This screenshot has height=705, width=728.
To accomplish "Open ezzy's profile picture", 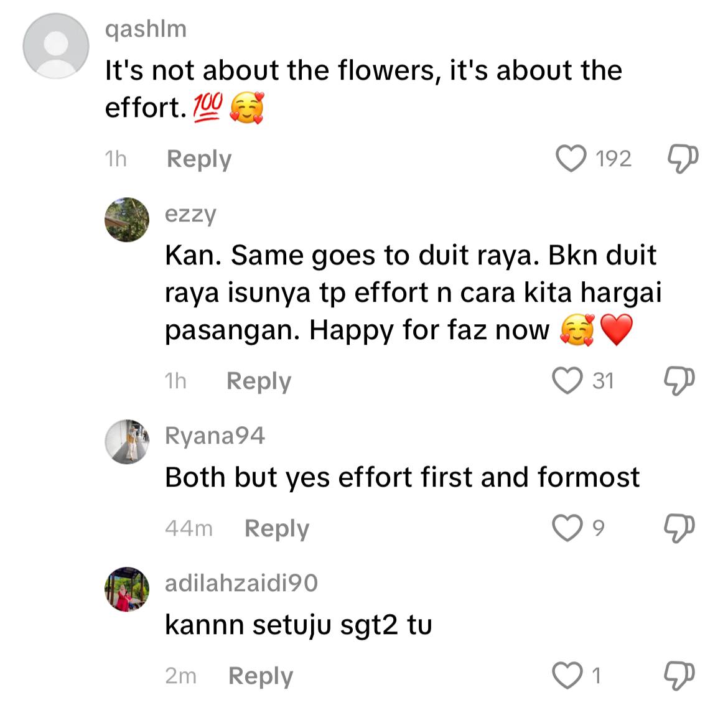I will click(x=128, y=220).
